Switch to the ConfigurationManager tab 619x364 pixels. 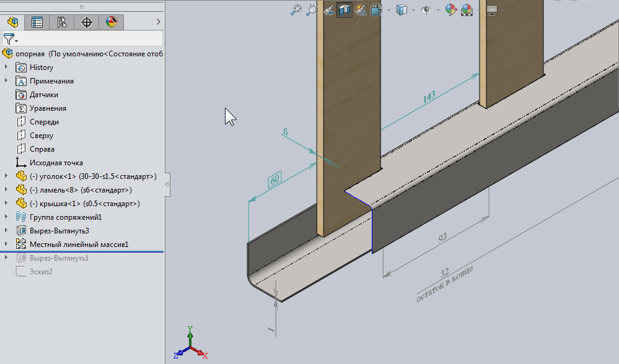pos(62,22)
